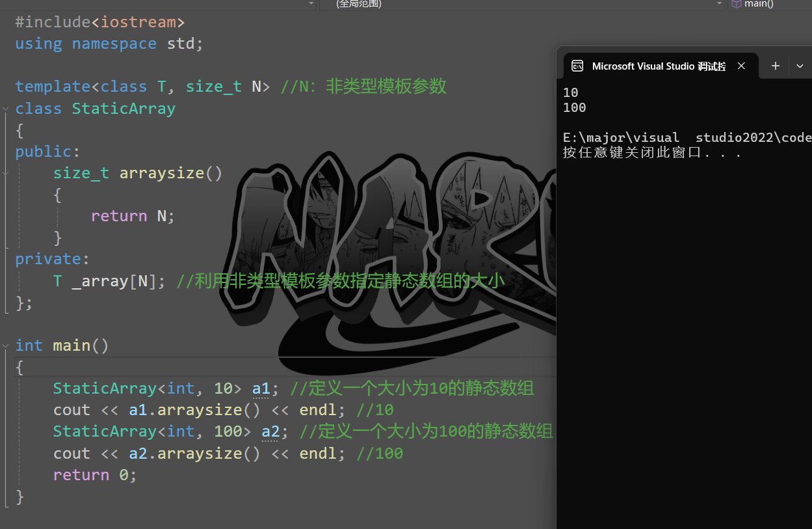The height and width of the screenshot is (529, 812).
Task: Click the comment "//定义一个大小为100的静态数组"
Action: coord(426,431)
